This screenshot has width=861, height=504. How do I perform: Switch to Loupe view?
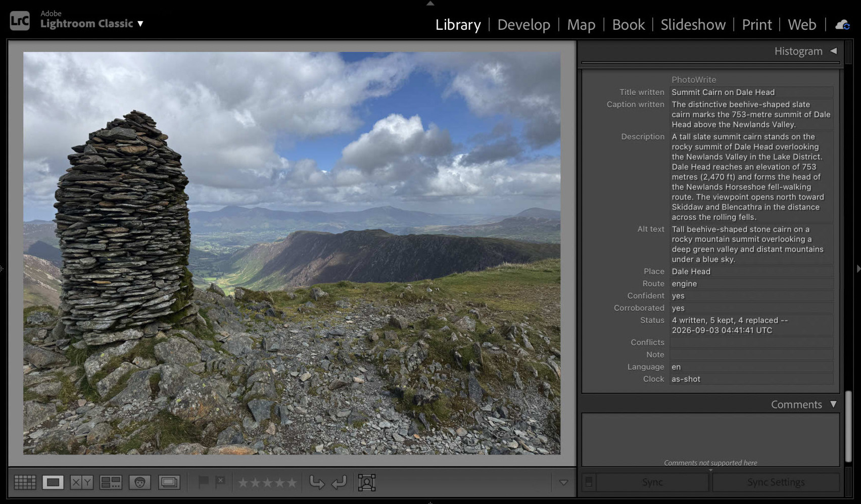(x=53, y=482)
